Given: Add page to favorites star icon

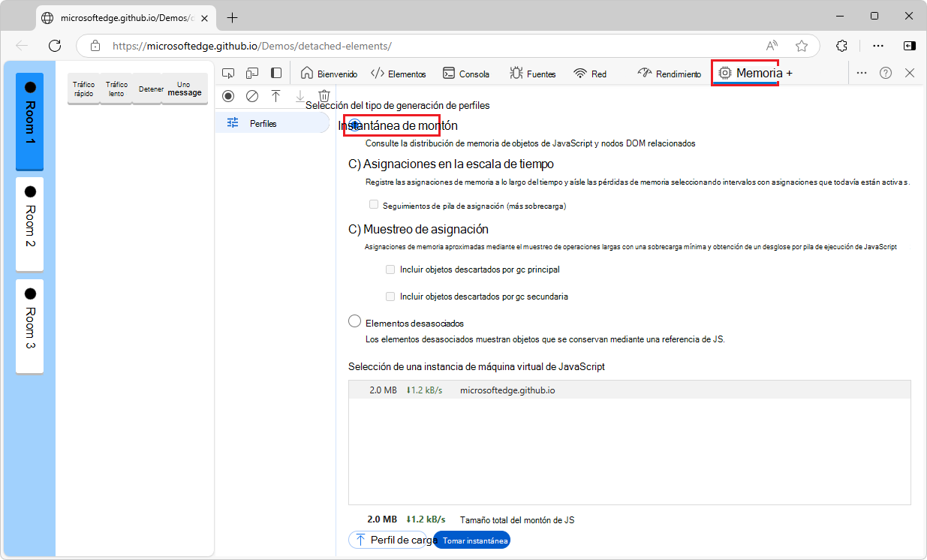Looking at the screenshot, I should (802, 45).
